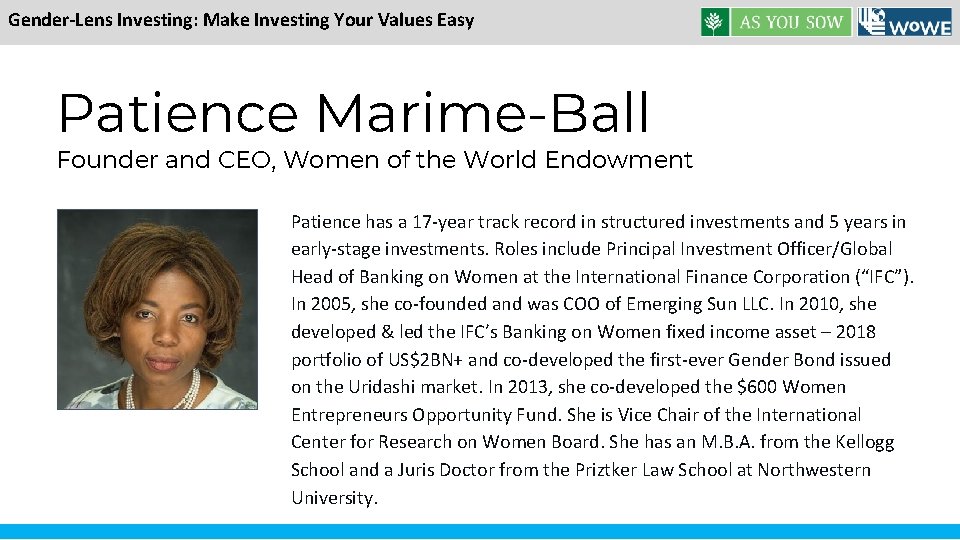Screen dimensions: 960x540
Task: Click the portrait photo of Patience
Action: point(157,309)
